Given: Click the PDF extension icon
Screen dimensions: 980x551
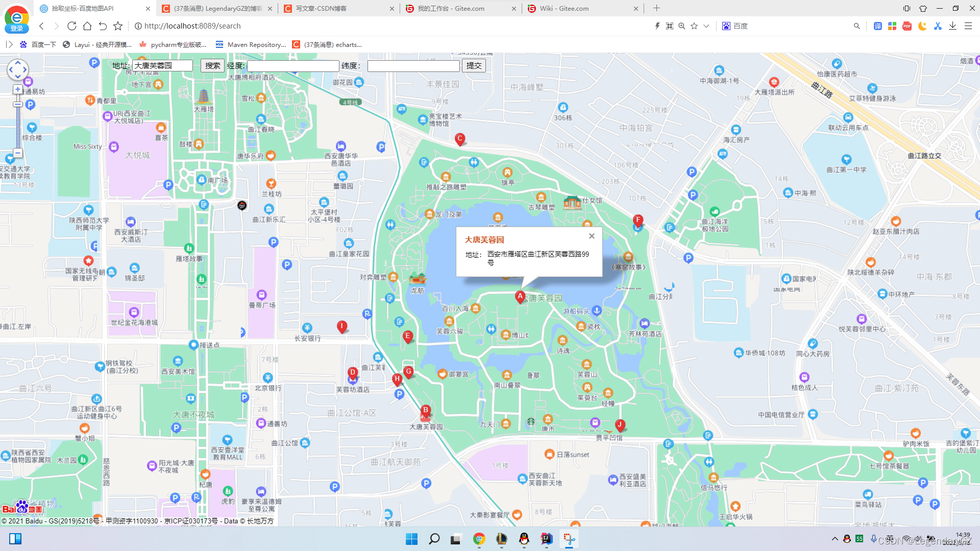Looking at the screenshot, I should 907,26.
